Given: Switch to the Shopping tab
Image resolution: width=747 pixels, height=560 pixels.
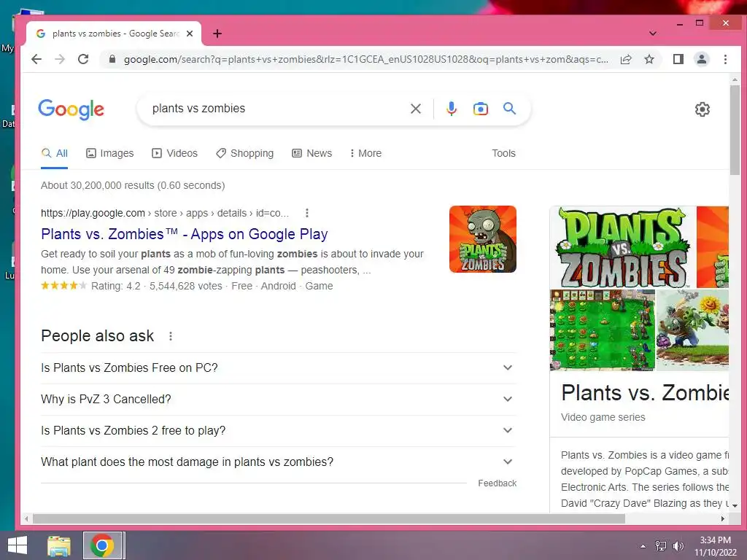Looking at the screenshot, I should [244, 153].
